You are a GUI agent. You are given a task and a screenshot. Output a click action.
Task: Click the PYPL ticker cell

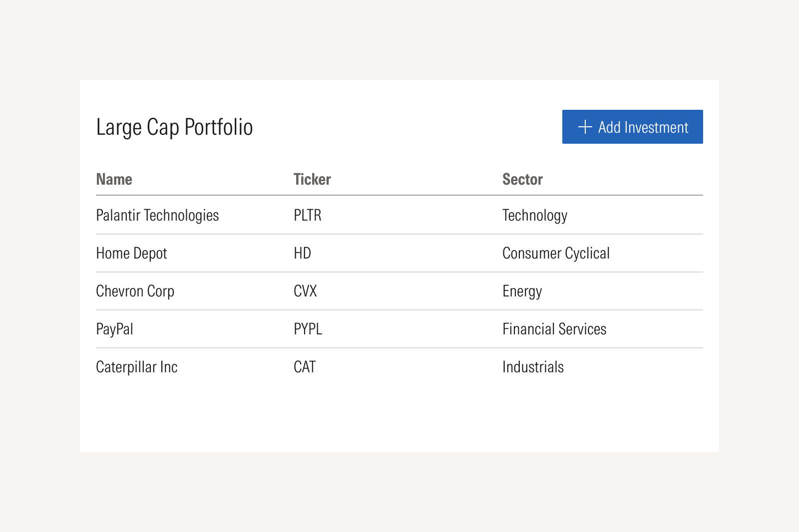[308, 329]
